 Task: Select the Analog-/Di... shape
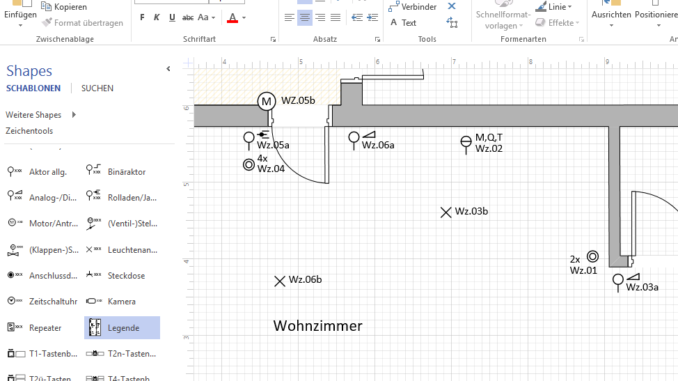(x=42, y=198)
